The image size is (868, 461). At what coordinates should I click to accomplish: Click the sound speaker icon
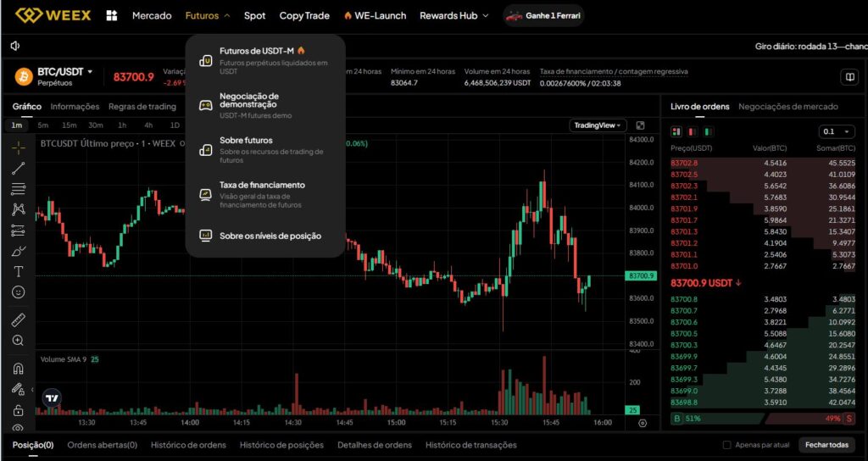[x=15, y=46]
